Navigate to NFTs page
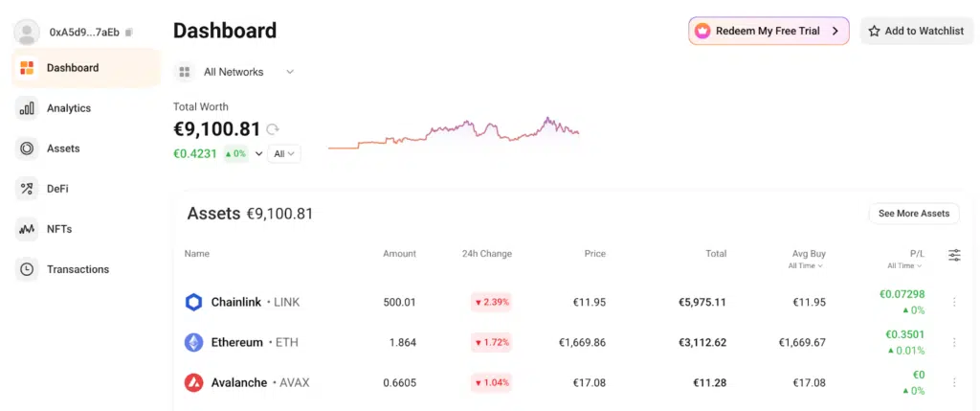 pos(59,229)
